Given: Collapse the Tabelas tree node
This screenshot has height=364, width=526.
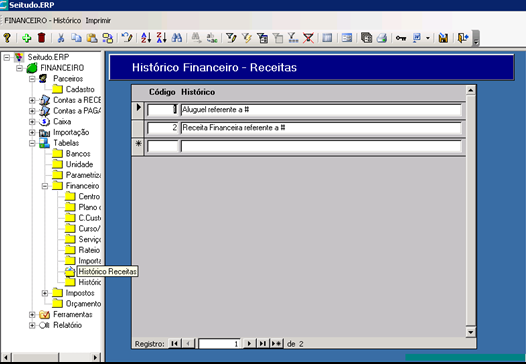Looking at the screenshot, I should pyautogui.click(x=32, y=143).
